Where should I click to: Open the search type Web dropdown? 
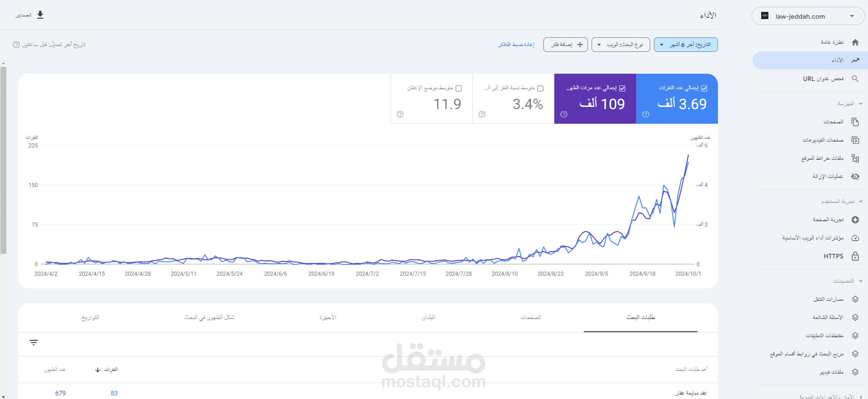(621, 45)
